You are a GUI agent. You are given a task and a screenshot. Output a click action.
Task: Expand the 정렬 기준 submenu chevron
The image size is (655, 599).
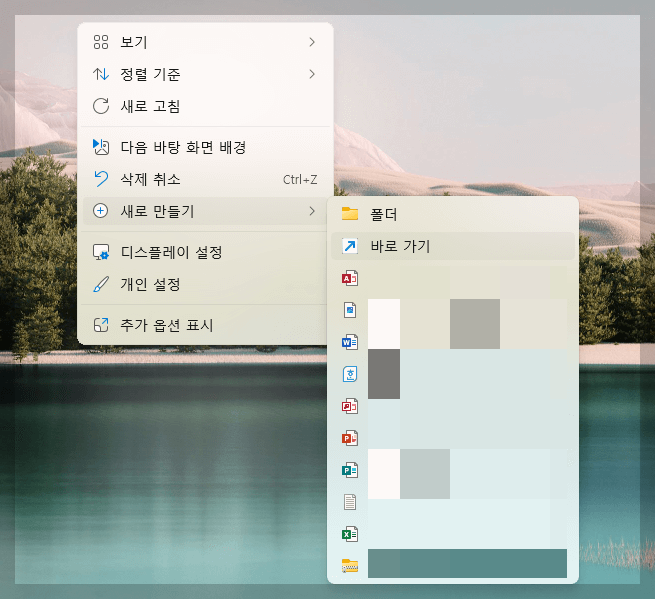coord(312,74)
